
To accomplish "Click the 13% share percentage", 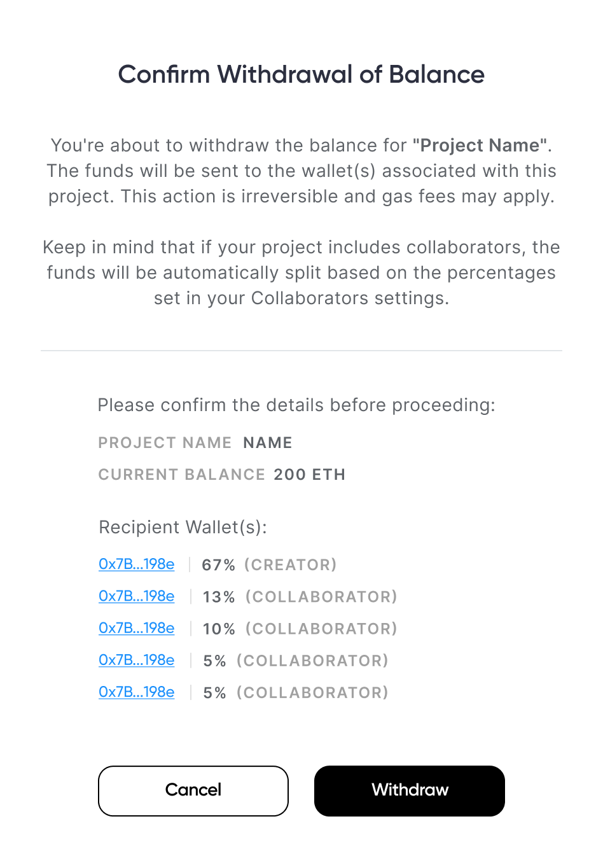I will tap(219, 597).
